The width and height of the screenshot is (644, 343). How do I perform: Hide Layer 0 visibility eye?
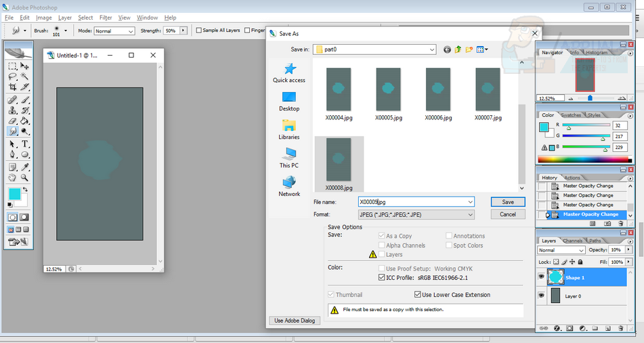click(541, 296)
